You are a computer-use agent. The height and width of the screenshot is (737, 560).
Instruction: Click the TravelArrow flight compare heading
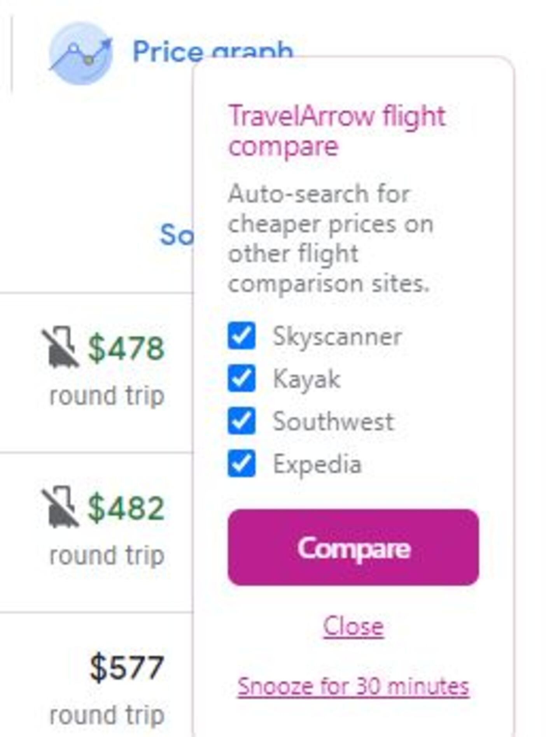[x=337, y=131]
